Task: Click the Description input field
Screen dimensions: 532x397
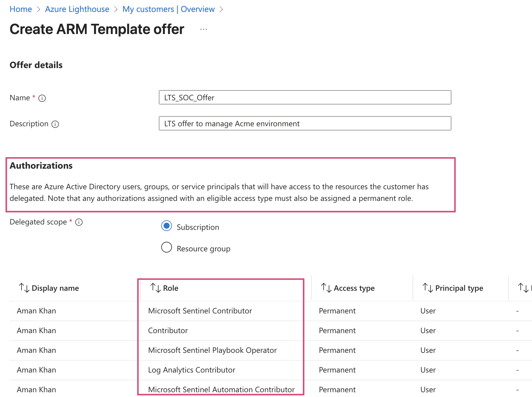Action: click(x=305, y=123)
